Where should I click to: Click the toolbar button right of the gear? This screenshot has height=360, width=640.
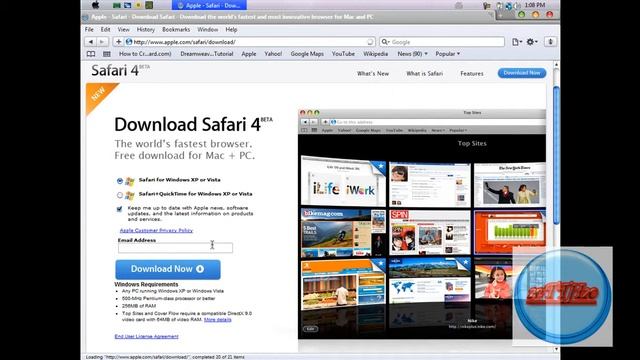tap(550, 42)
